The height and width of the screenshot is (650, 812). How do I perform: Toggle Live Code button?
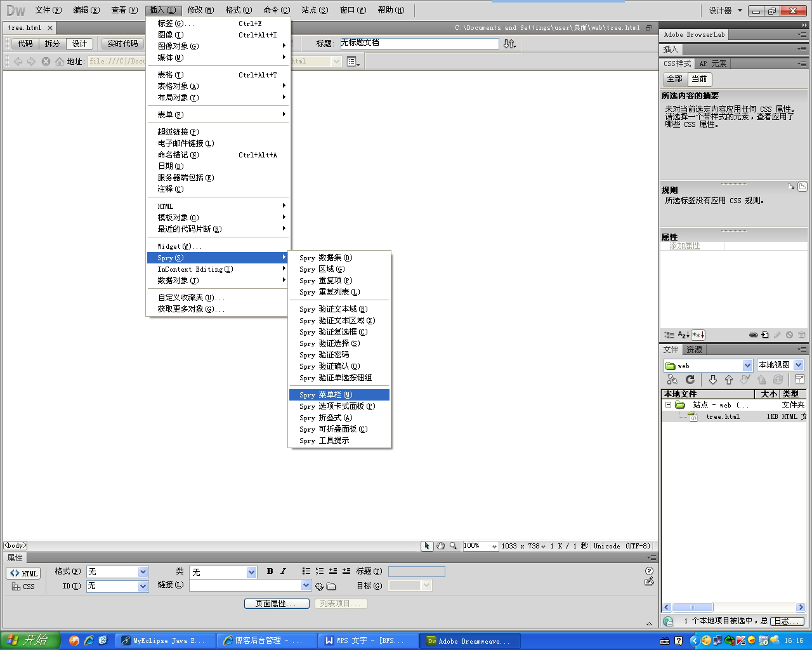[122, 44]
